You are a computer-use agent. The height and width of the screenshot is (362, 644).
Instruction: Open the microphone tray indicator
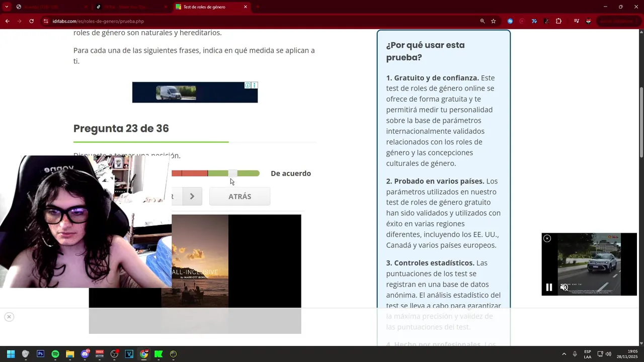(575, 354)
